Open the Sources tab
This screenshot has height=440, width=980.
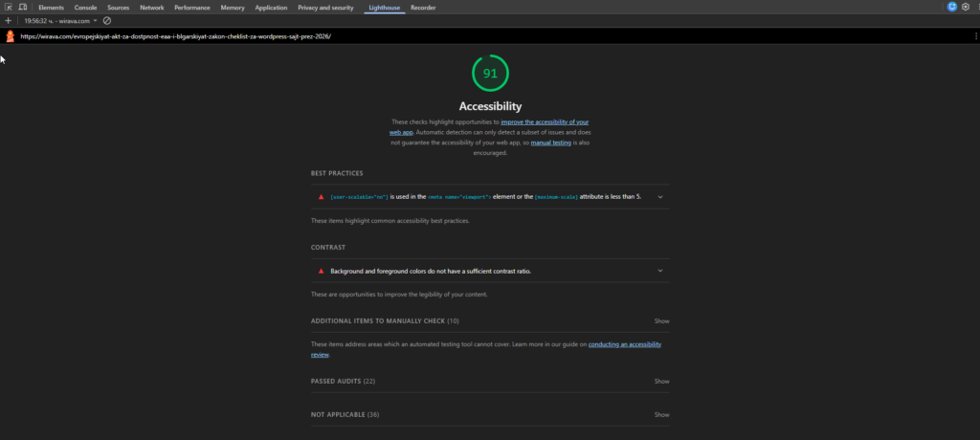pyautogui.click(x=118, y=8)
